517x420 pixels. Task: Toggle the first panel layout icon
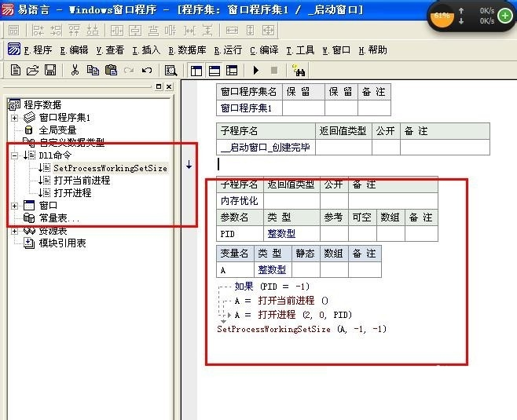coord(196,71)
